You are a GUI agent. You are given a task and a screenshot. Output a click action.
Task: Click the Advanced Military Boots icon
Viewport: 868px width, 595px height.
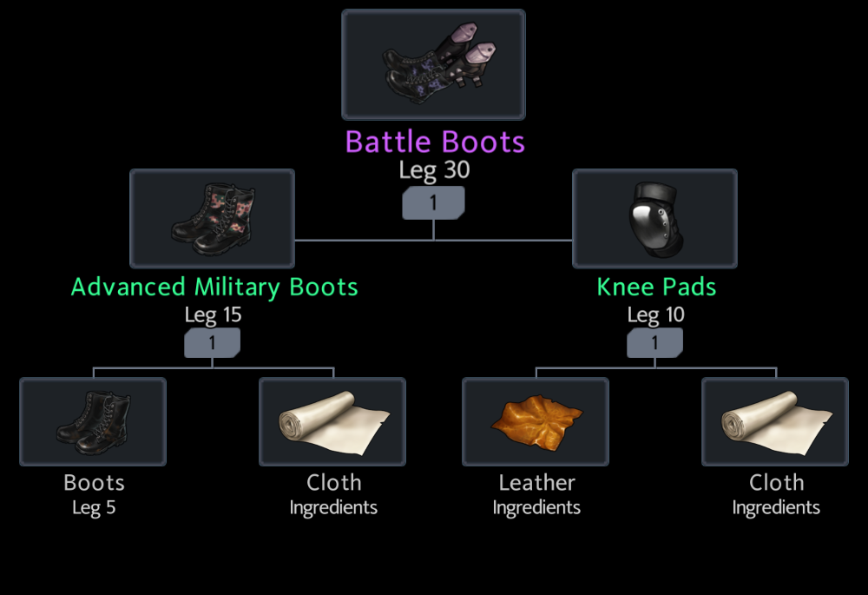click(x=212, y=218)
